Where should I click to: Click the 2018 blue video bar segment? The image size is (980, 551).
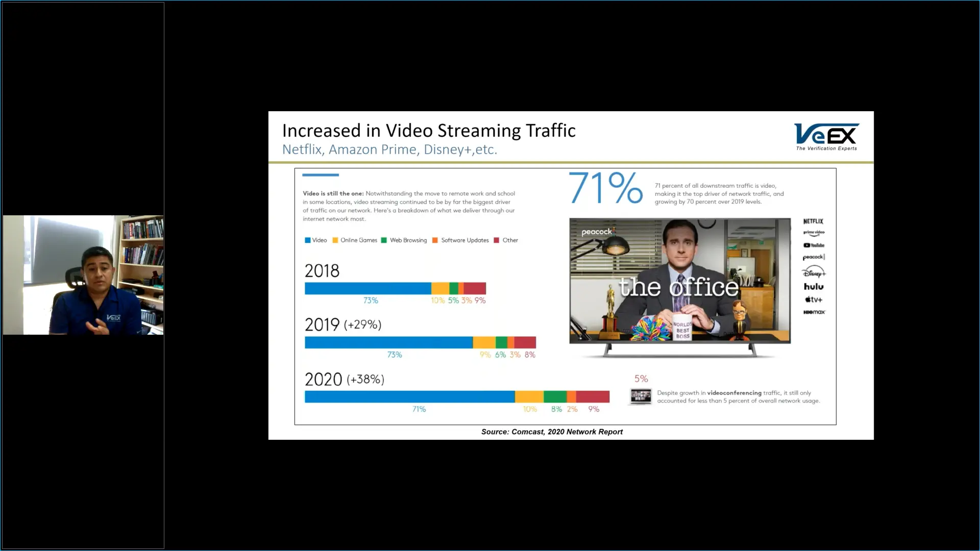pyautogui.click(x=368, y=288)
